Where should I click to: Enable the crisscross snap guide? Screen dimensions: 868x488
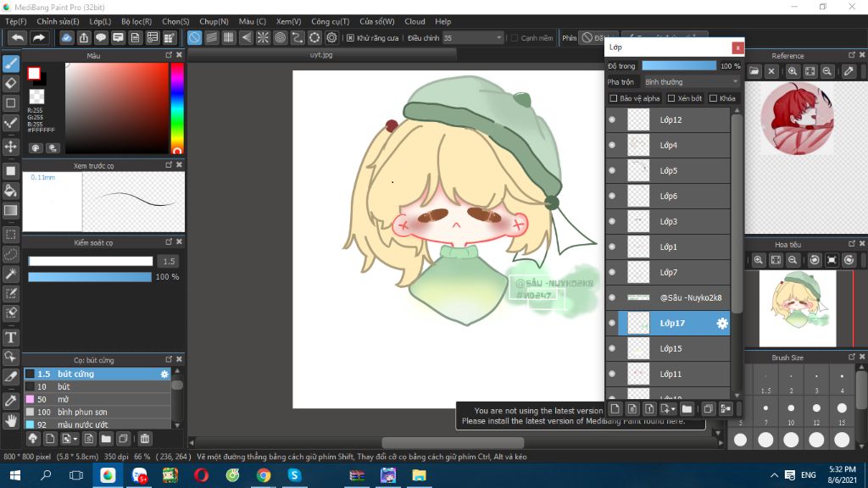click(x=229, y=37)
